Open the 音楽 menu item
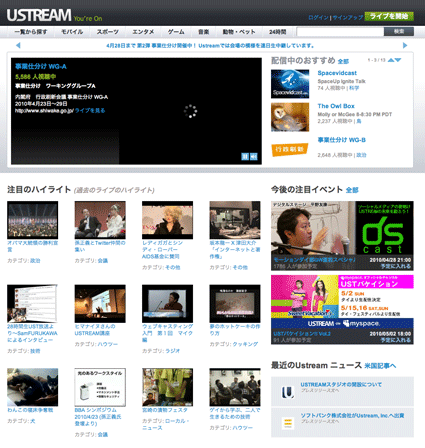 [x=203, y=32]
